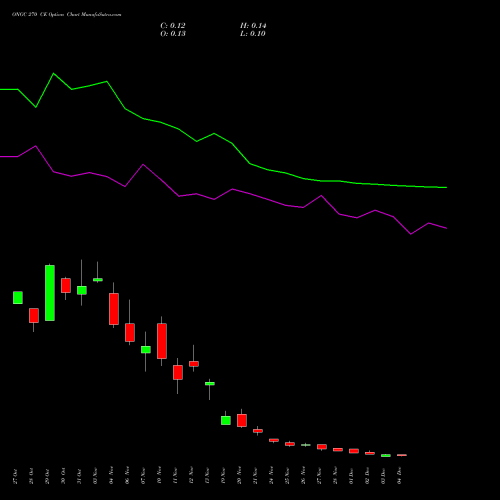Click the green candle for 31 Oct
The image size is (500, 500).
(x=82, y=290)
